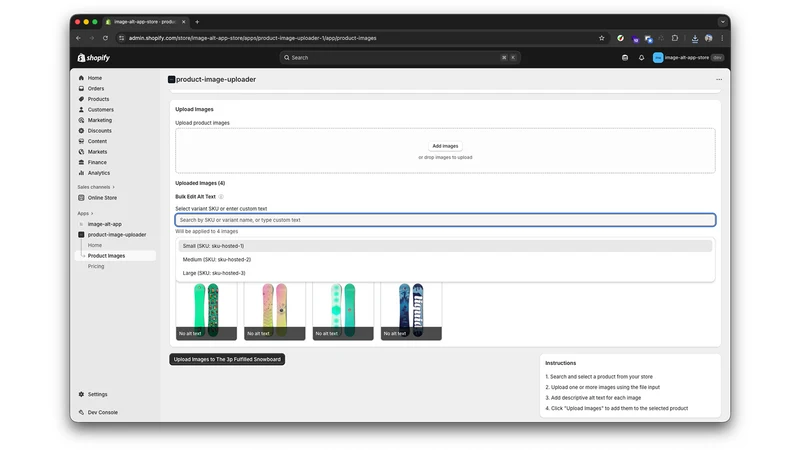Open Marketing in the sidebar
The image size is (800, 450).
[99, 120]
